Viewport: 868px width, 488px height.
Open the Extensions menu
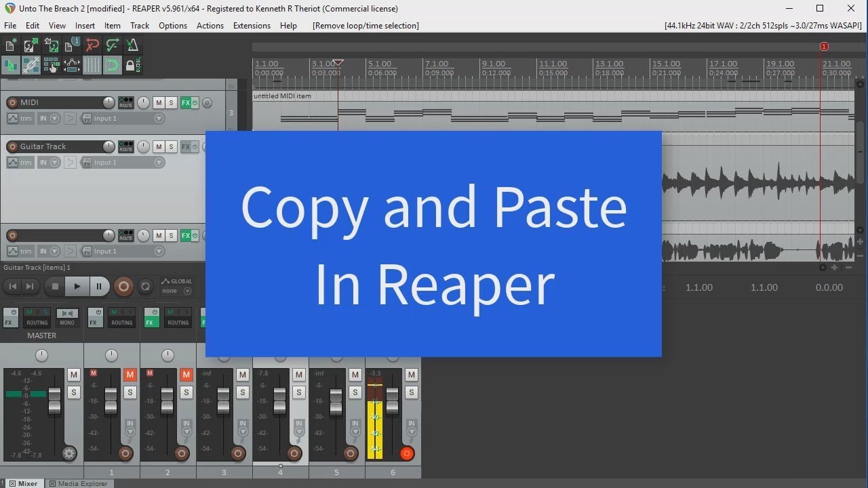click(252, 26)
